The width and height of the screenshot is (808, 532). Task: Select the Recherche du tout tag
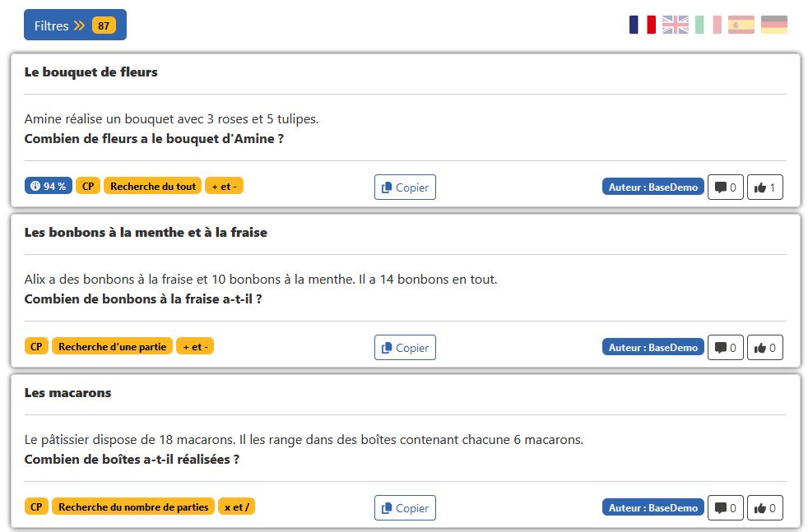(x=153, y=186)
